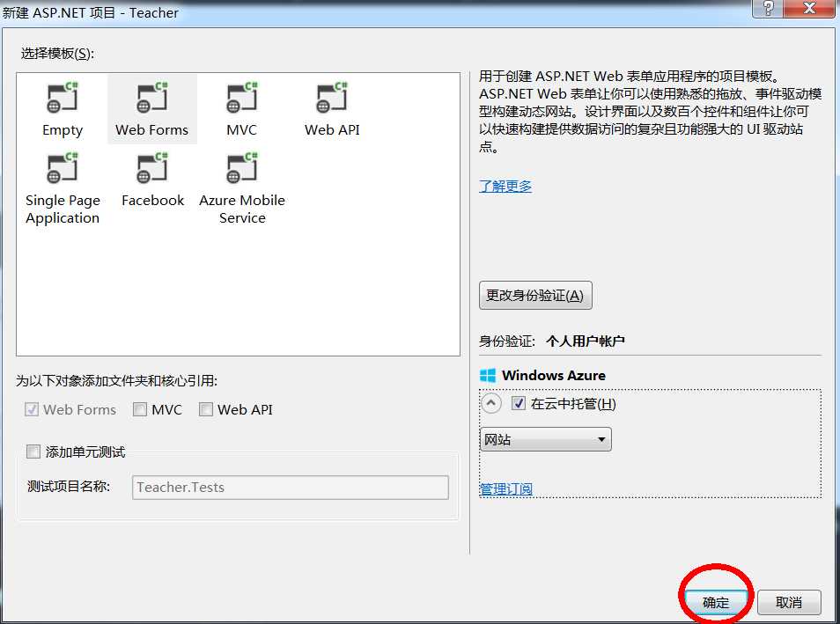Choose the MVC project template icon

tap(242, 98)
